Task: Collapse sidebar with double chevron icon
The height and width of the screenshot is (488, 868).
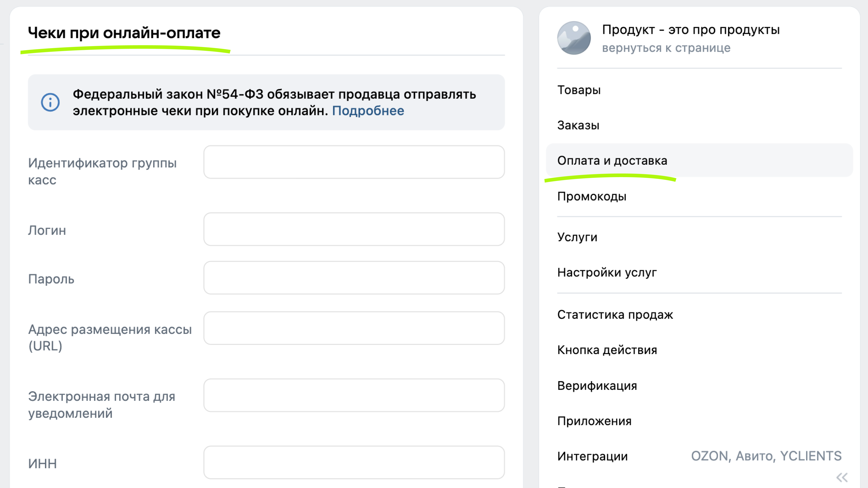Action: click(842, 477)
